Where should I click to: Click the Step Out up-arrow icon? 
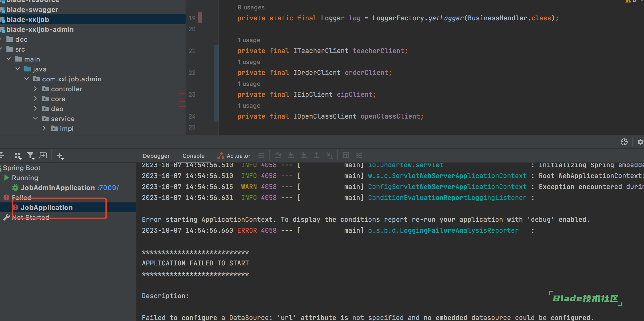pos(317,155)
